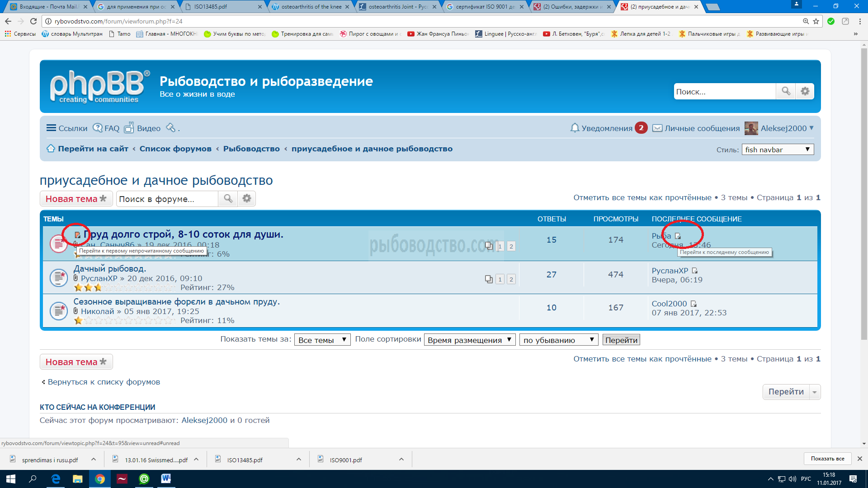Expand the Время размещения sort field dropdown
This screenshot has height=488, width=868.
[469, 340]
